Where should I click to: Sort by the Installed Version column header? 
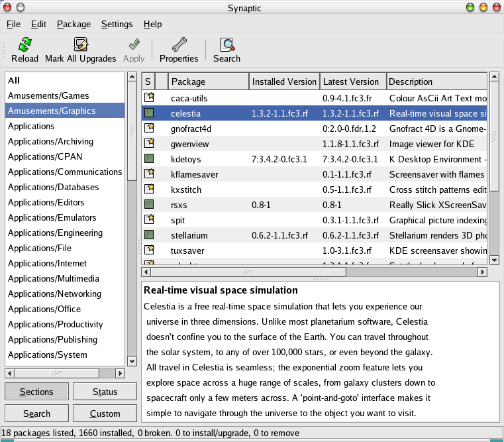click(x=284, y=82)
